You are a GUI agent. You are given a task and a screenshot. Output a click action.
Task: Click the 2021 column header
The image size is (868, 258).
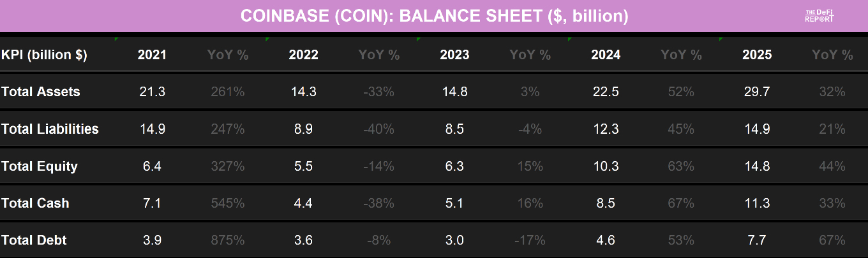[152, 55]
